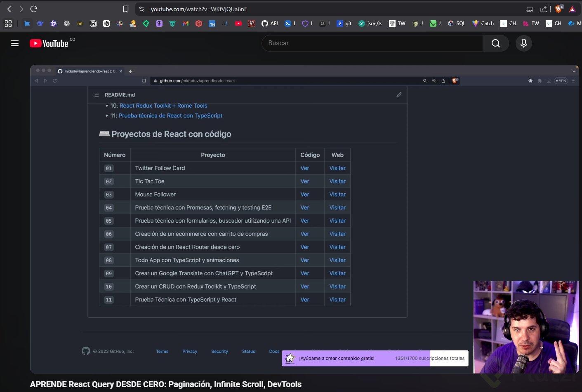Select the 'Mouse Follower' project cell
The image size is (582, 392).
pos(213,195)
